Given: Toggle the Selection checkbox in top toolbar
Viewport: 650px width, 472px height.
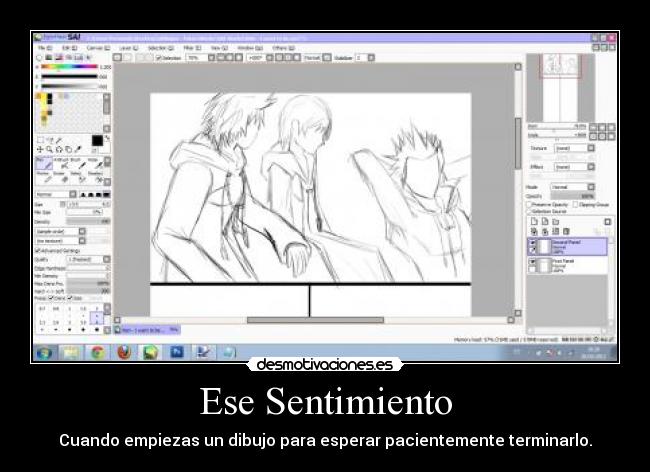Looking at the screenshot, I should point(158,58).
